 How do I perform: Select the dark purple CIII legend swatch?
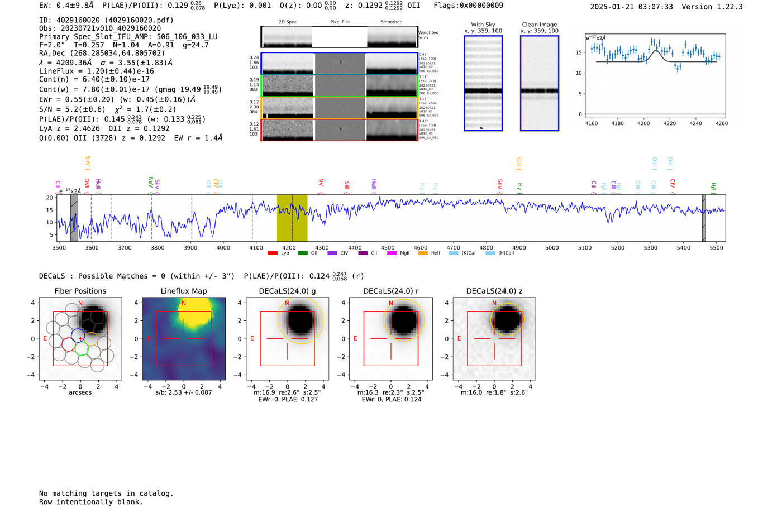(363, 253)
